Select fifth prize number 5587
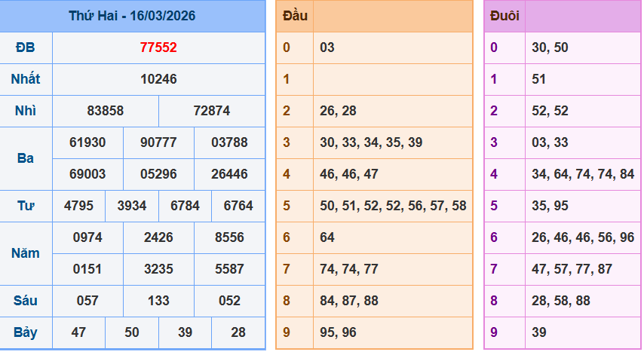 point(229,269)
